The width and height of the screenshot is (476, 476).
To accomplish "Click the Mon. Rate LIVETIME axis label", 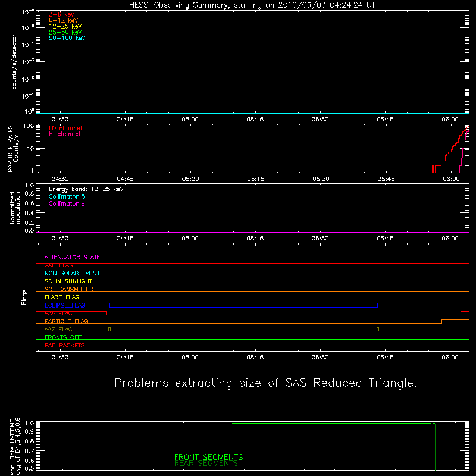I will (15, 446).
